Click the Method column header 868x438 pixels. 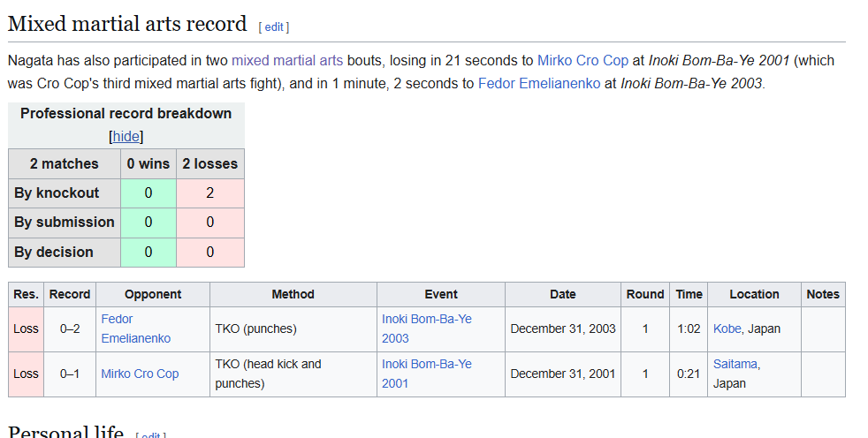click(293, 294)
